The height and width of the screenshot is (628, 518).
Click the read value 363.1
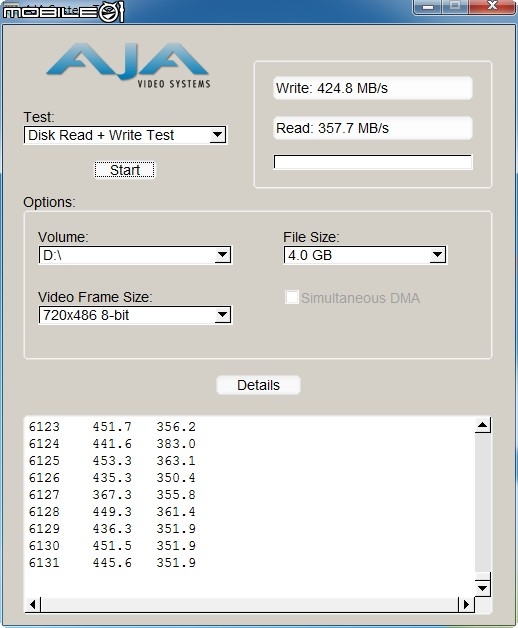tap(176, 461)
